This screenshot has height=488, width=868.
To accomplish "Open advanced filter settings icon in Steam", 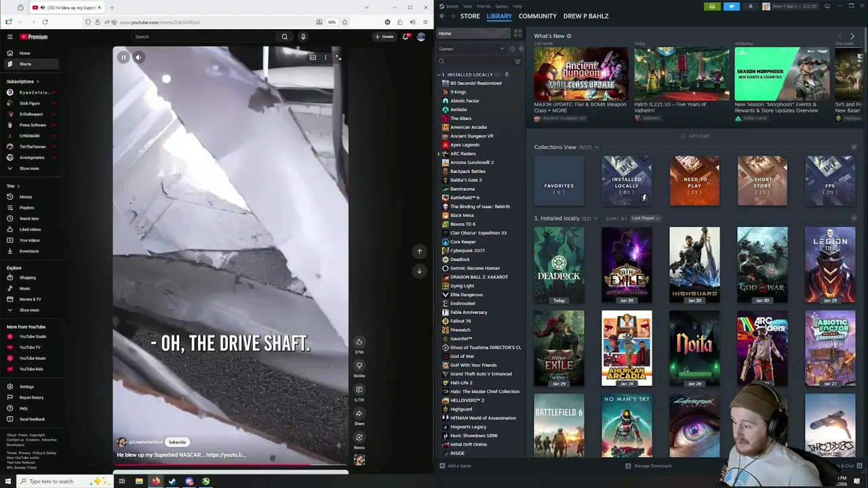I will [517, 62].
